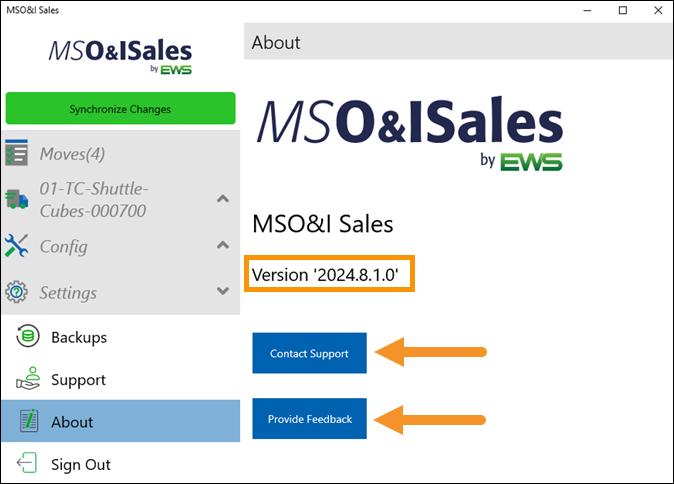Viewport: 674px width, 484px height.
Task: Click the Synchronize Changes button
Action: 120,108
